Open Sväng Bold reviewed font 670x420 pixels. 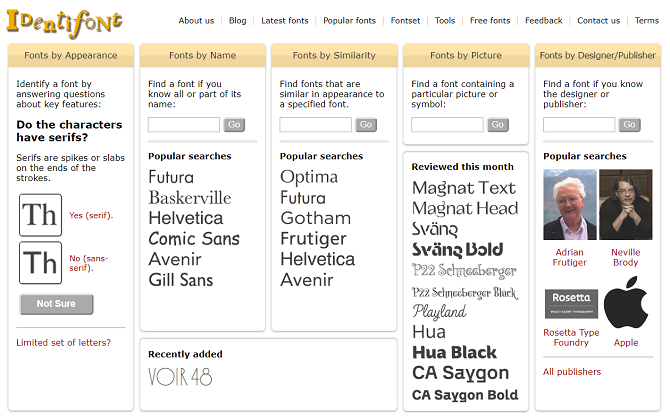pos(457,250)
